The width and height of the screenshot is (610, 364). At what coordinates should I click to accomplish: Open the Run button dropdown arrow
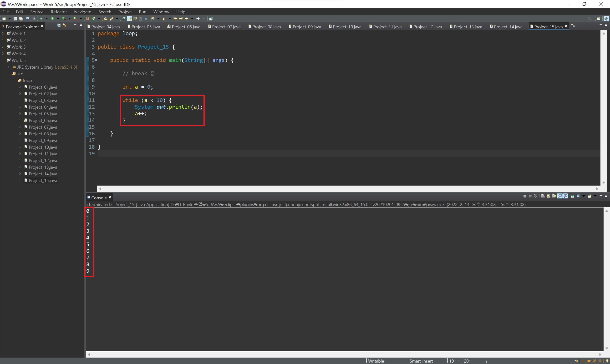coord(58,19)
